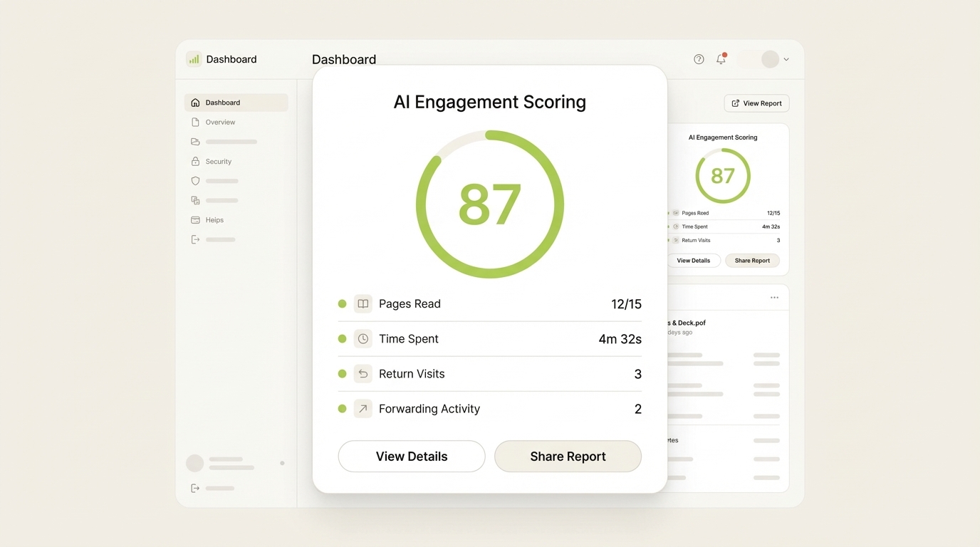Open the three-dot menu on the document card
Screen dimensions: 980x547
pyautogui.click(x=774, y=297)
